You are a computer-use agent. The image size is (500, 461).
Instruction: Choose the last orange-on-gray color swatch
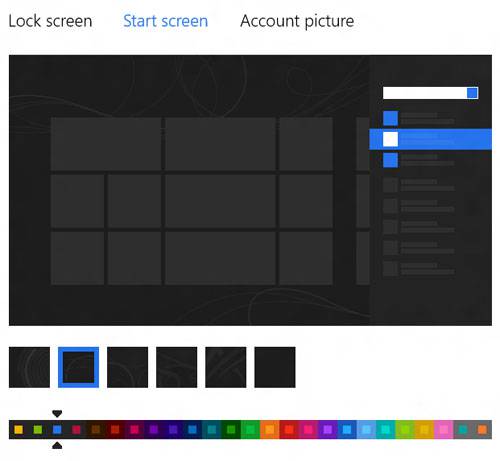tap(482, 429)
